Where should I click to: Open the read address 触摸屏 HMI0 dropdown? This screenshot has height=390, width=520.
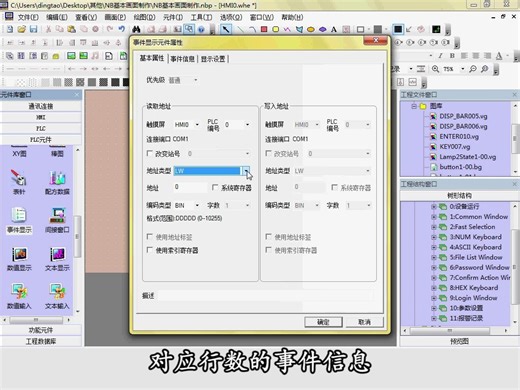(x=197, y=125)
